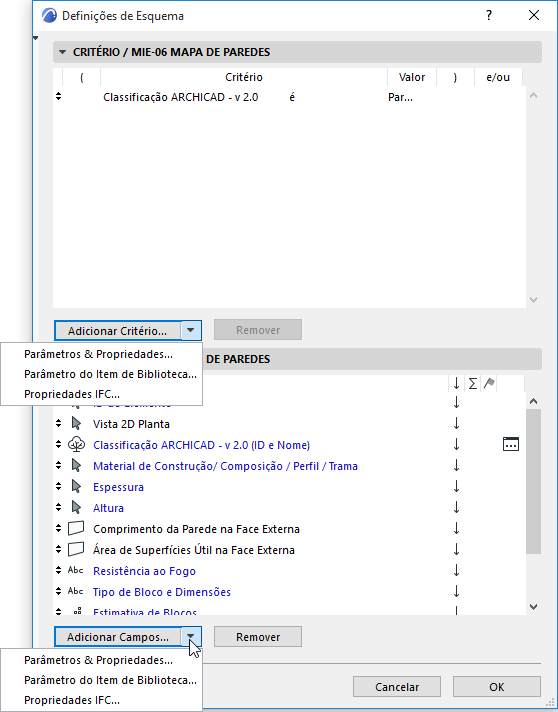Collapse the CRITÉRIO / MIE-06 MAPA DE PAREDES panel
The image size is (558, 712).
(x=63, y=52)
